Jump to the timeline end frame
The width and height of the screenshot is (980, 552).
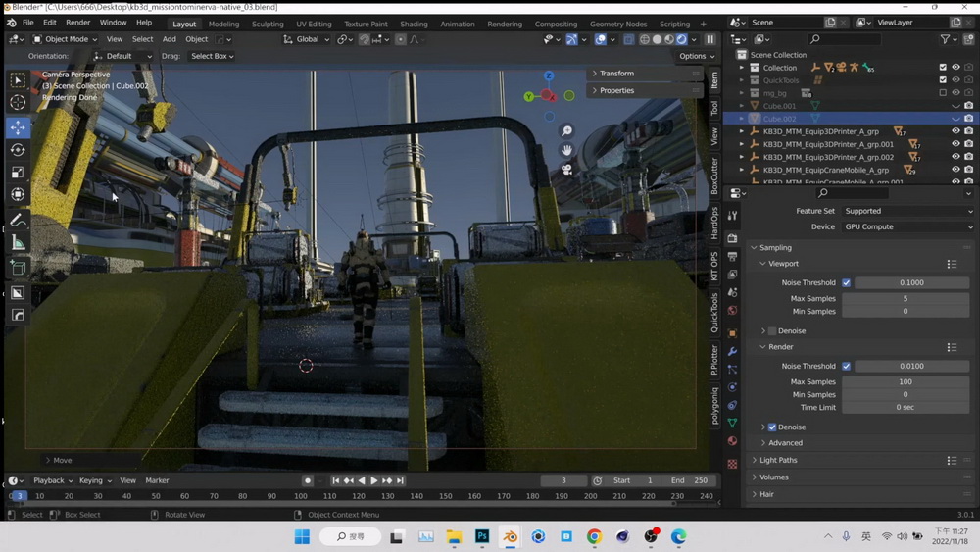(x=400, y=480)
